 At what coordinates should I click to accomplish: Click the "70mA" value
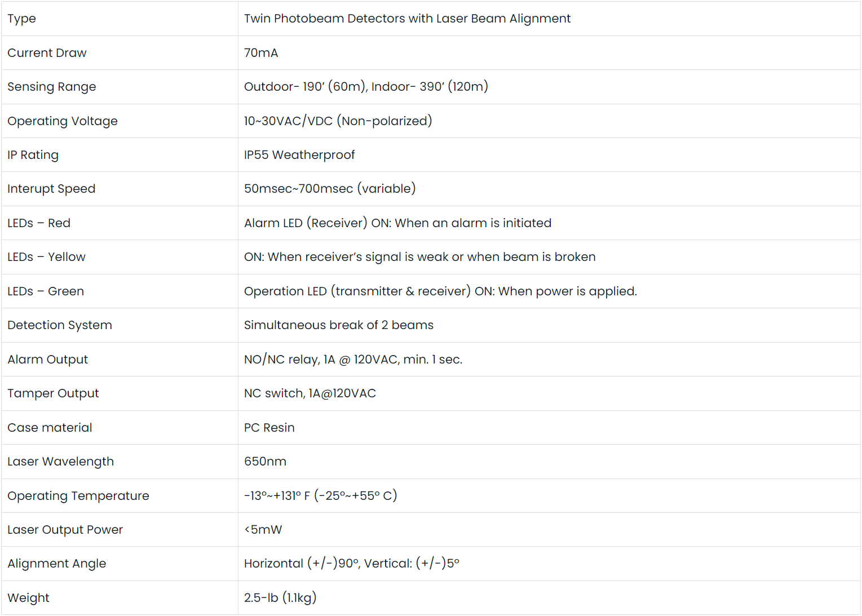tap(261, 53)
